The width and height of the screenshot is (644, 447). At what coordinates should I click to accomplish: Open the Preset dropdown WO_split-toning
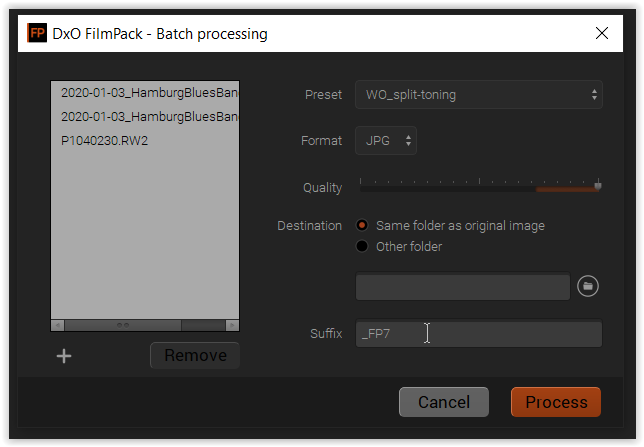[478, 95]
